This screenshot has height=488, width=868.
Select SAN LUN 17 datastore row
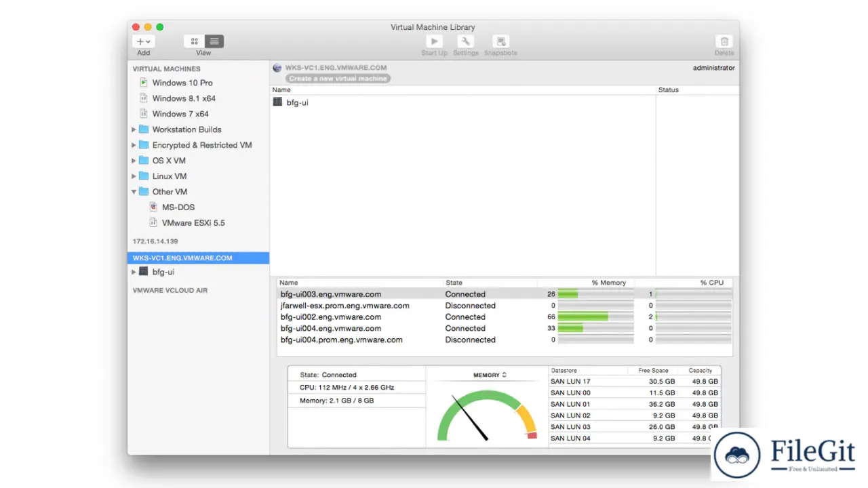click(634, 382)
